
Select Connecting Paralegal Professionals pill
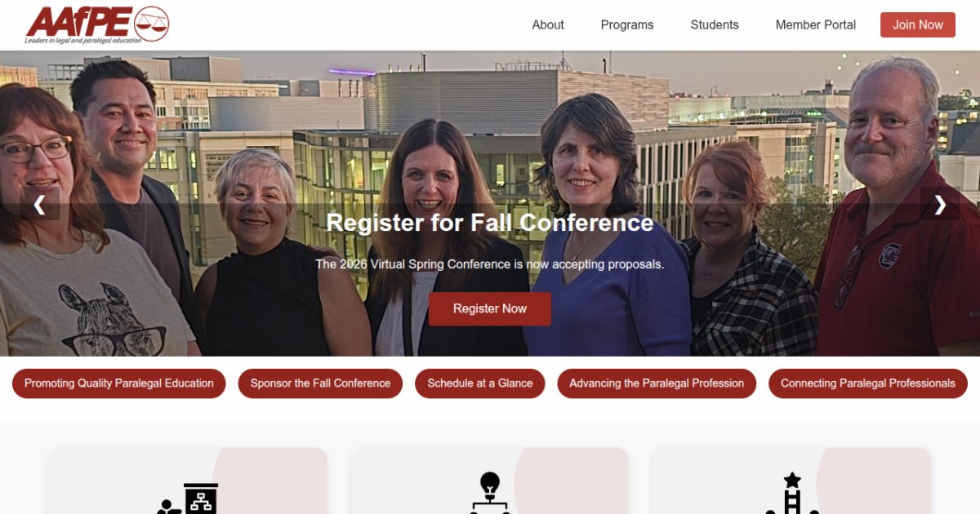(x=868, y=383)
